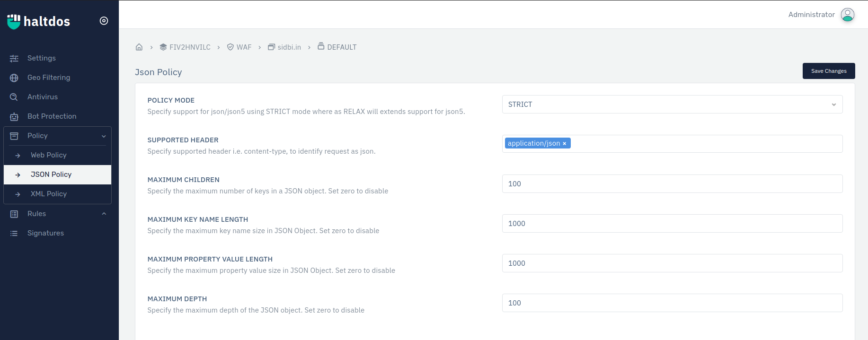
Task: Click the arrow icon beside Web Policy
Action: (18, 155)
